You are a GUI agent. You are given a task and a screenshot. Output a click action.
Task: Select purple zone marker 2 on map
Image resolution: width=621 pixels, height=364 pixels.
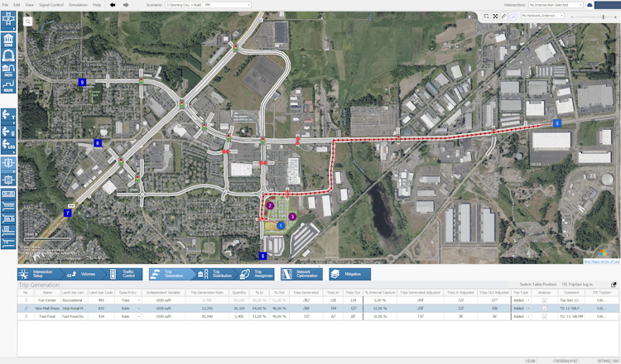coord(270,205)
